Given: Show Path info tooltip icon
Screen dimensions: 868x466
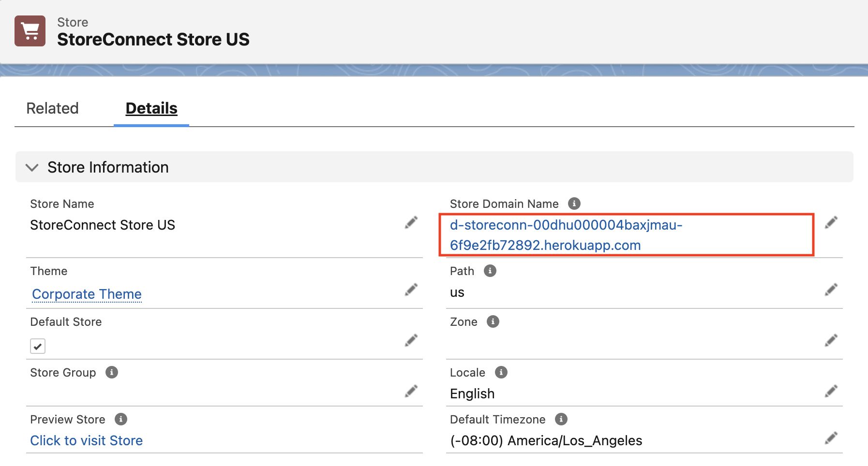Looking at the screenshot, I should 490,271.
